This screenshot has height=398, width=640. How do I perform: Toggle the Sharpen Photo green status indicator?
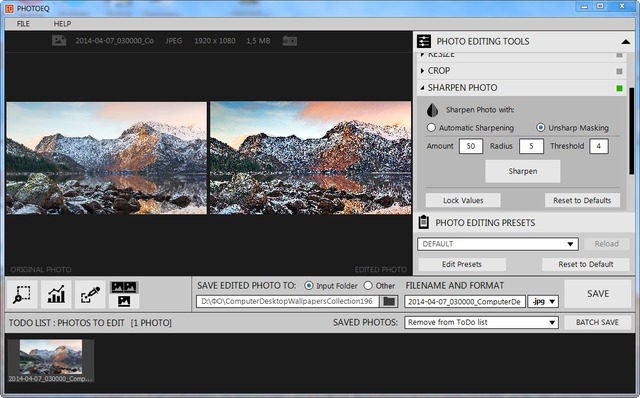pos(619,88)
